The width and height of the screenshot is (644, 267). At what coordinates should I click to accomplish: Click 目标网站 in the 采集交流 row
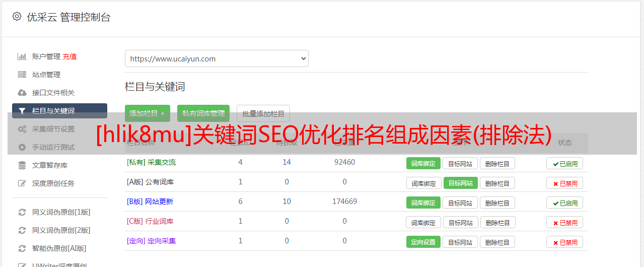[x=460, y=163]
